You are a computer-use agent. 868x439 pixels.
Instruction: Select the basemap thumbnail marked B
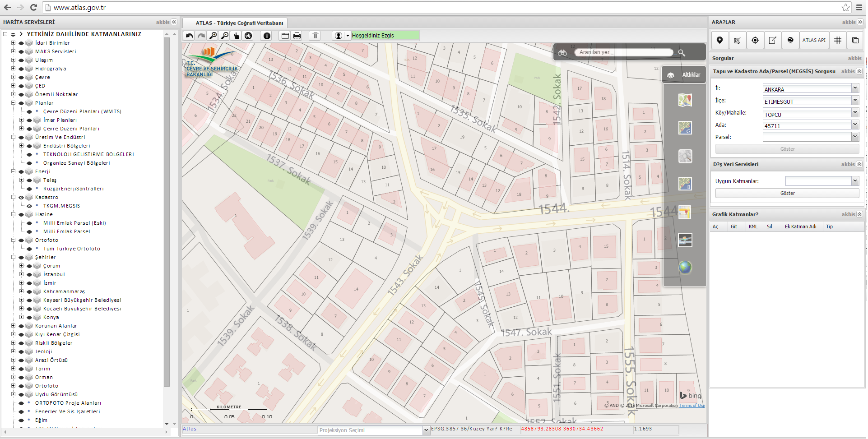pos(685,184)
